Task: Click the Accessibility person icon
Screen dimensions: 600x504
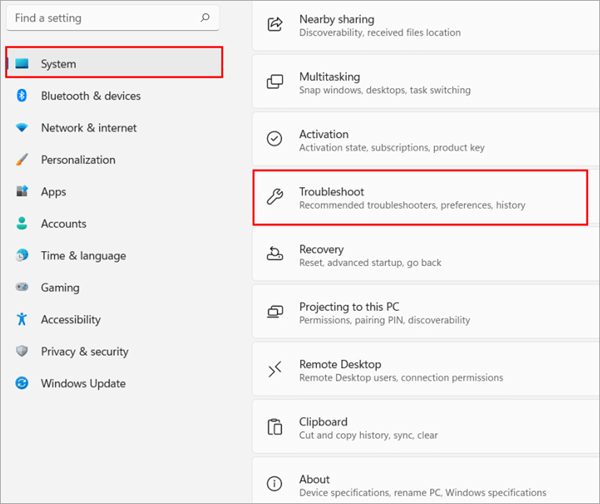Action: [x=21, y=320]
